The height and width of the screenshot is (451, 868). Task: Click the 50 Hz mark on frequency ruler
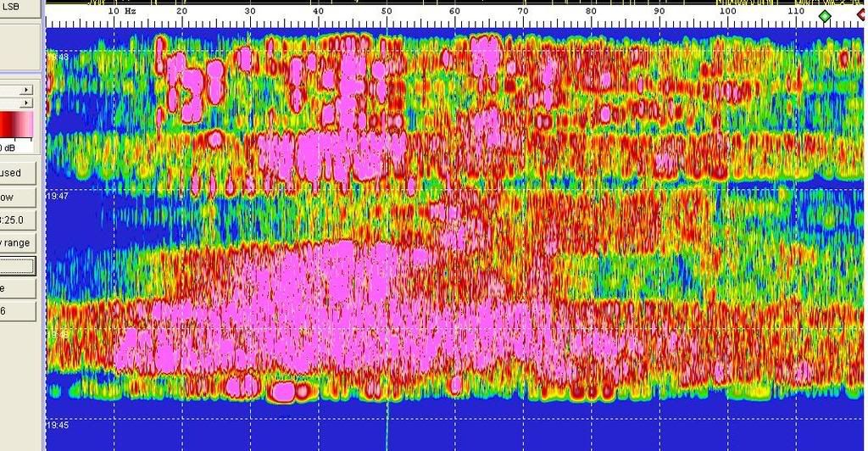click(386, 12)
